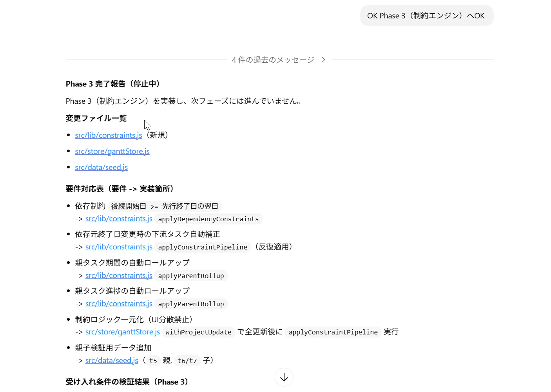The height and width of the screenshot is (392, 551).
Task: Click the code snippet t6/t7
Action: (x=187, y=361)
